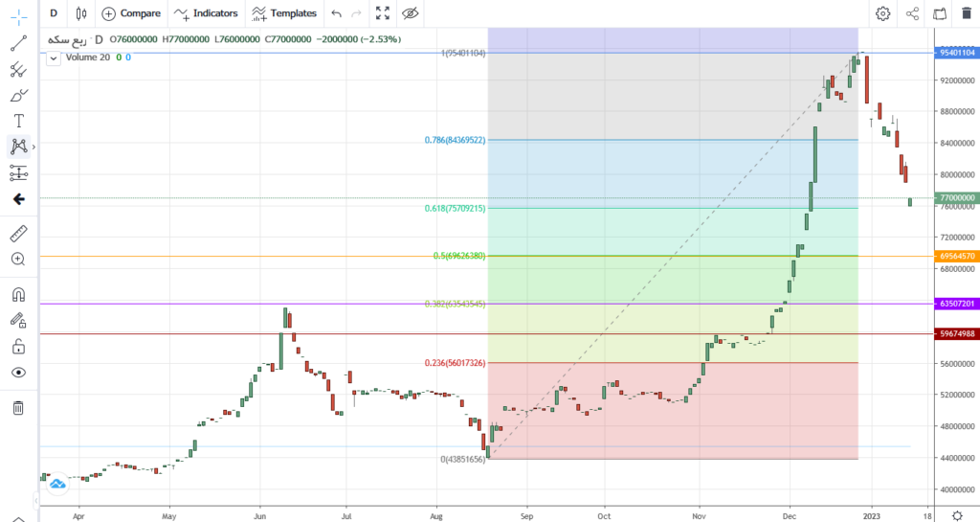Image resolution: width=980 pixels, height=522 pixels.
Task: Expand the pattern tools flyout arrow
Action: coord(33,147)
